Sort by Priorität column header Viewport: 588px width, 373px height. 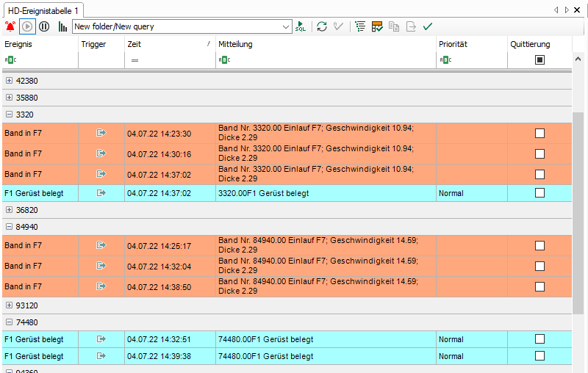(x=472, y=44)
